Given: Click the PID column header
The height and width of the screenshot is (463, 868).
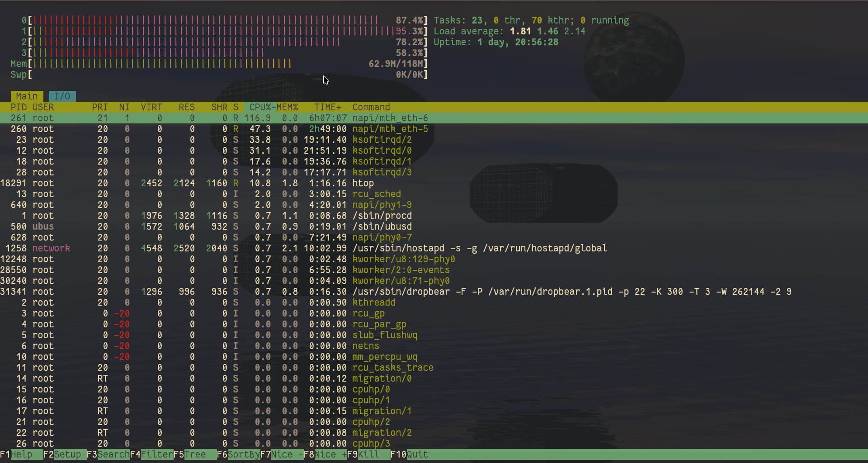Looking at the screenshot, I should point(19,107).
